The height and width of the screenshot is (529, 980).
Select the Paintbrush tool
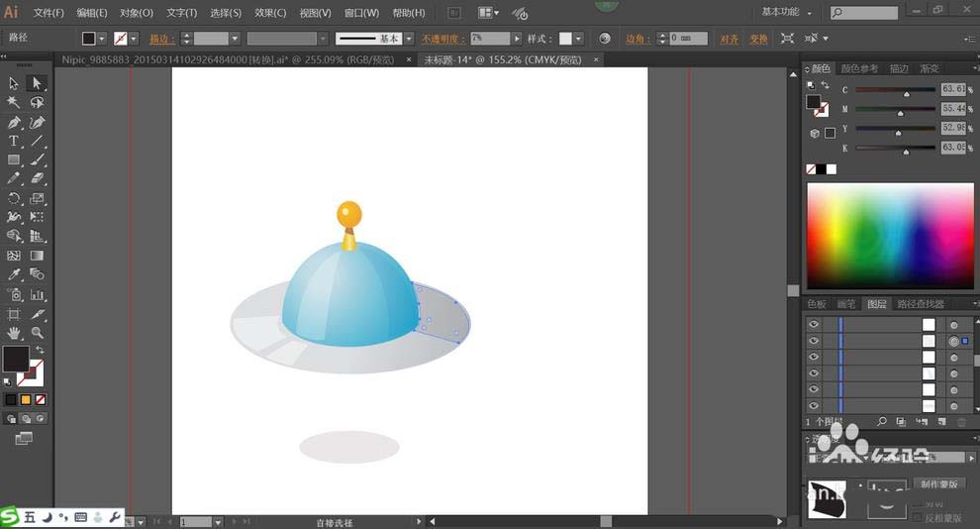point(37,160)
